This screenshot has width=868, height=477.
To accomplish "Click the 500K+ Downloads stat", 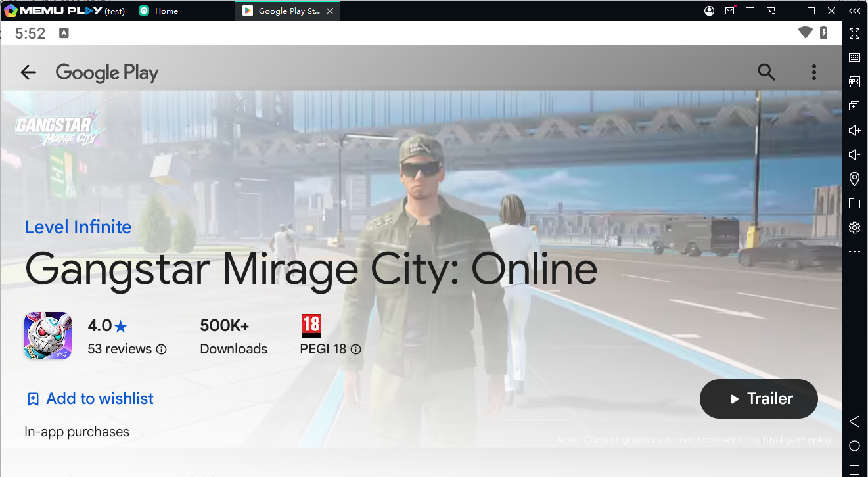I will tap(233, 336).
